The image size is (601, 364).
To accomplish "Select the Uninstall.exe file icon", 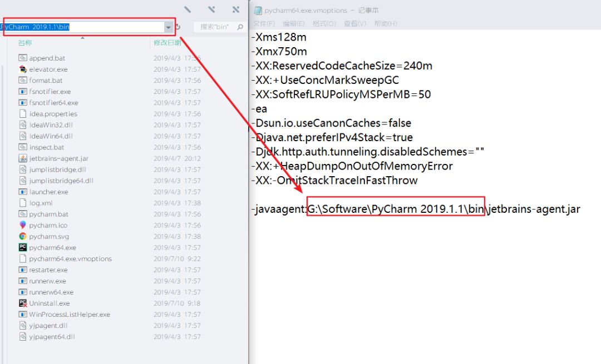I will (23, 303).
